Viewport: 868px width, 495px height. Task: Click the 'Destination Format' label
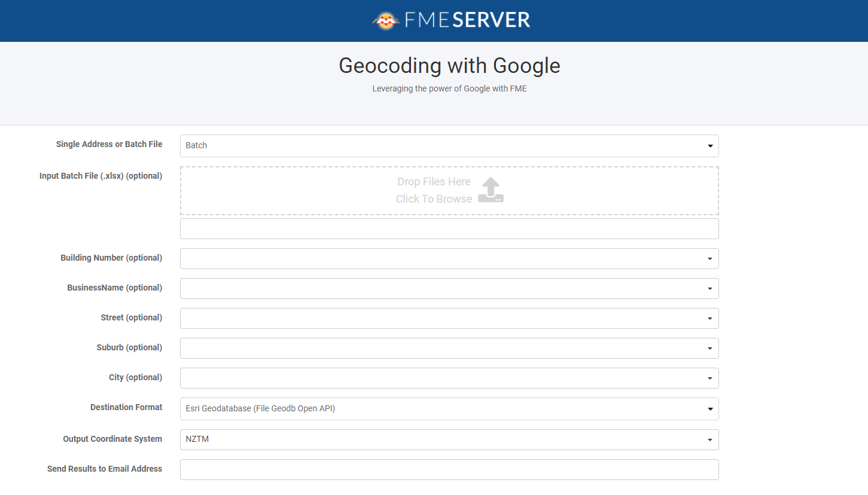[126, 407]
